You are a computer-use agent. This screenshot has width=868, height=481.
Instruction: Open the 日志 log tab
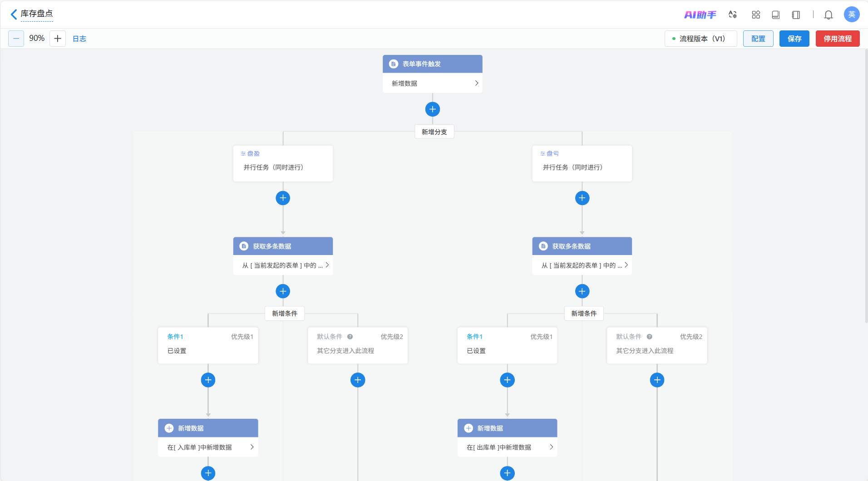(79, 39)
